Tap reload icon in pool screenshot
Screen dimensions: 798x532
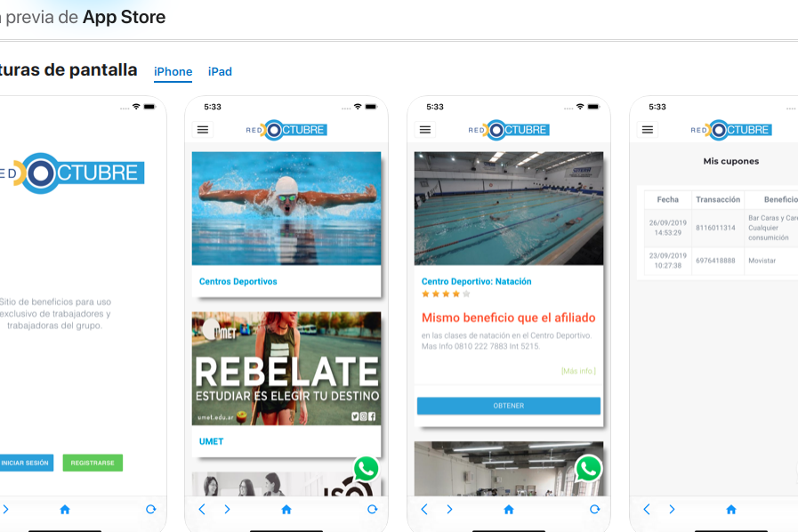pyautogui.click(x=594, y=510)
